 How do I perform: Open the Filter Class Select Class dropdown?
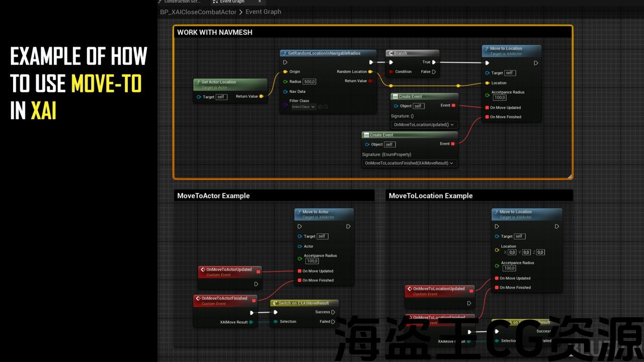point(303,107)
